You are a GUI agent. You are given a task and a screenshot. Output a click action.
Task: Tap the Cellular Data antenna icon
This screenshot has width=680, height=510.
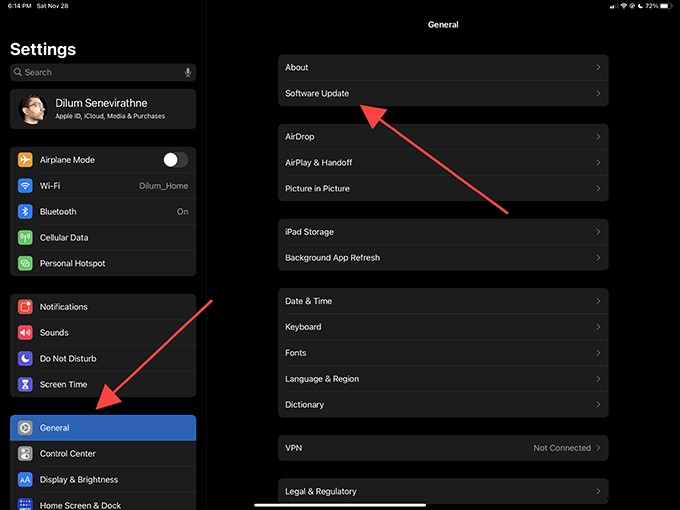pyautogui.click(x=25, y=238)
